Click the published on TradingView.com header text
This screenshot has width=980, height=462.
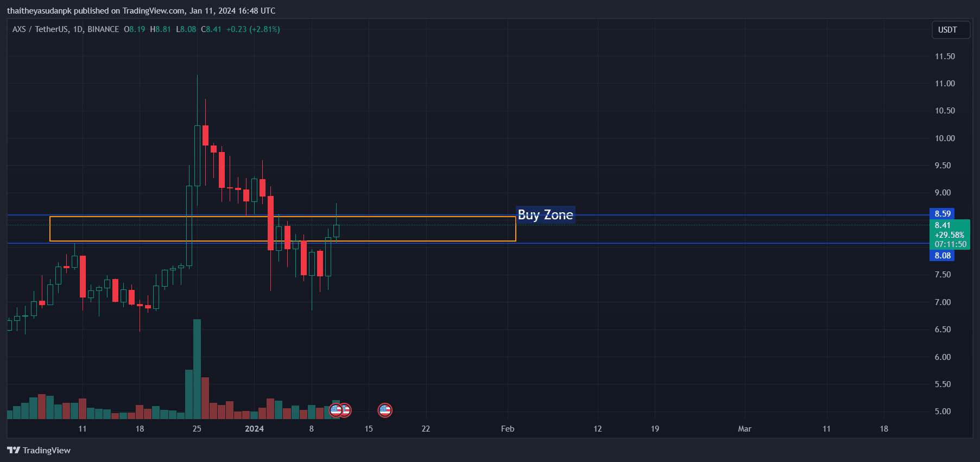pos(141,11)
